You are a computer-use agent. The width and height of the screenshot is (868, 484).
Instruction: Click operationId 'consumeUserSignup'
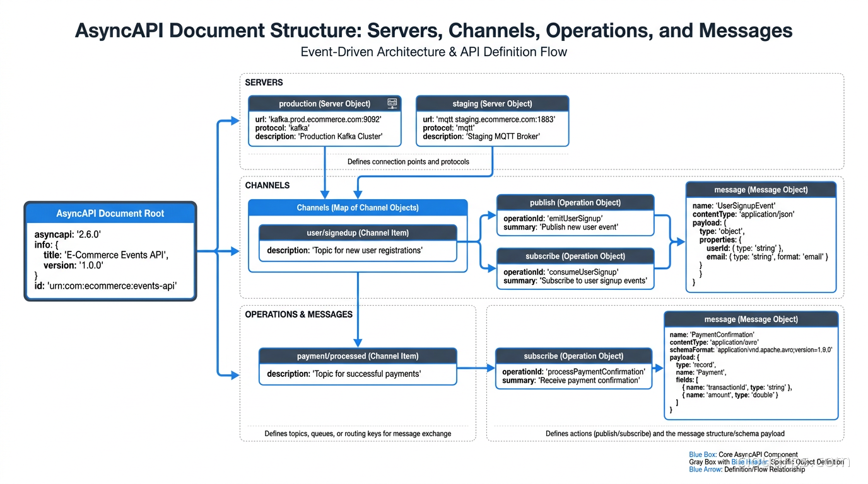561,272
